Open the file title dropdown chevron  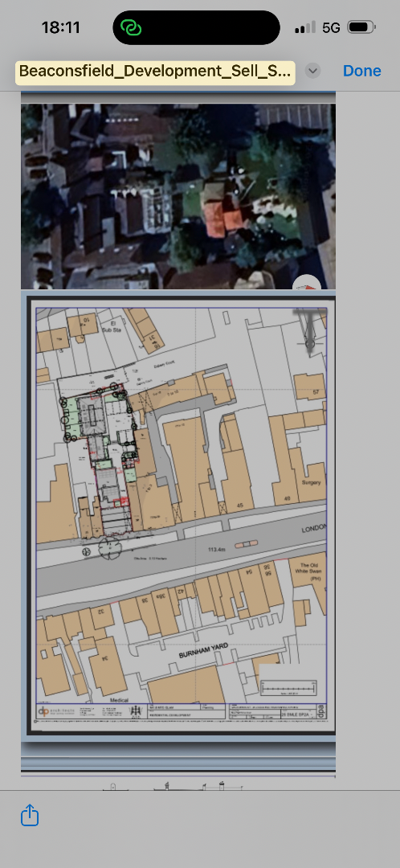click(312, 71)
